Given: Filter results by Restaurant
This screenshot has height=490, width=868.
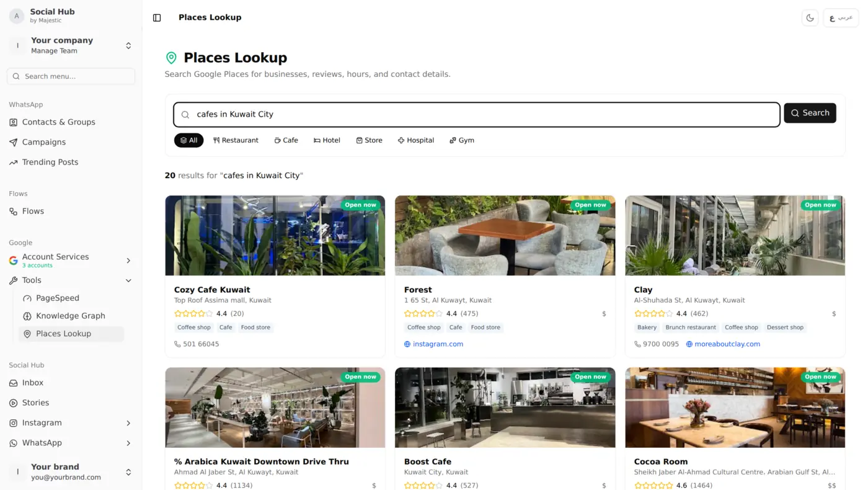Looking at the screenshot, I should pyautogui.click(x=236, y=140).
